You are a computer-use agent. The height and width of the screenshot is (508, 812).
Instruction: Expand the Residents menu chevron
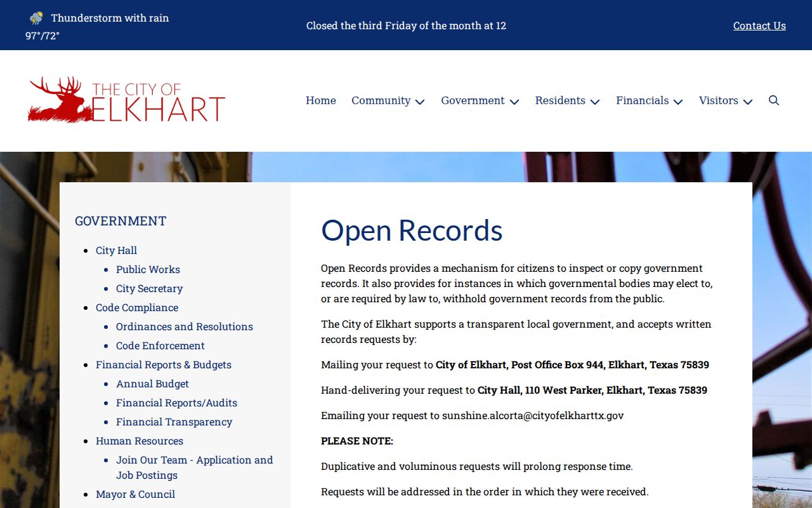(594, 102)
